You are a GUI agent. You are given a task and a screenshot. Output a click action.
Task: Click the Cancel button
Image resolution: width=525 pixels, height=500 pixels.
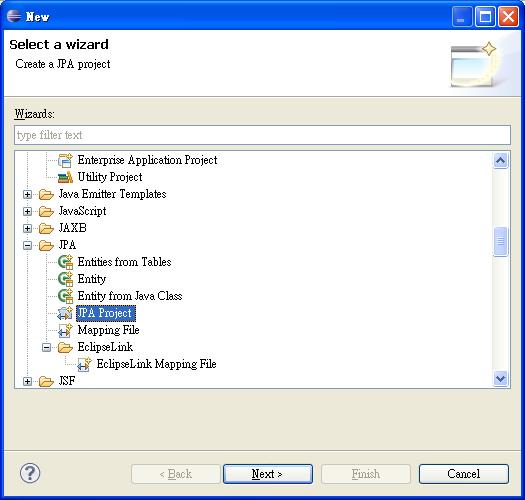[464, 474]
